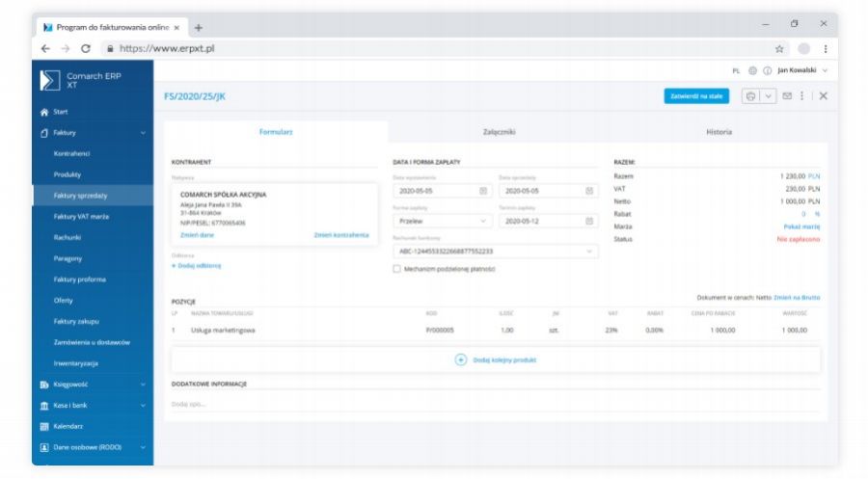Go to Start home icon in sidebar
Viewport: 868px width, 479px height.
(44, 112)
